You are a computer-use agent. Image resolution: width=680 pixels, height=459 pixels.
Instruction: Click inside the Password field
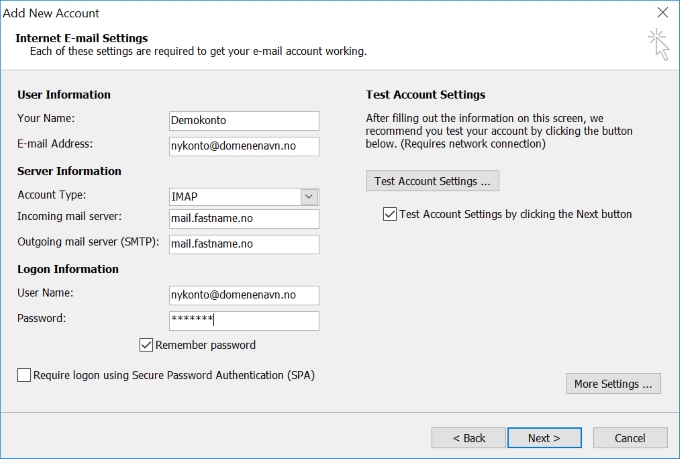pyautogui.click(x=244, y=321)
